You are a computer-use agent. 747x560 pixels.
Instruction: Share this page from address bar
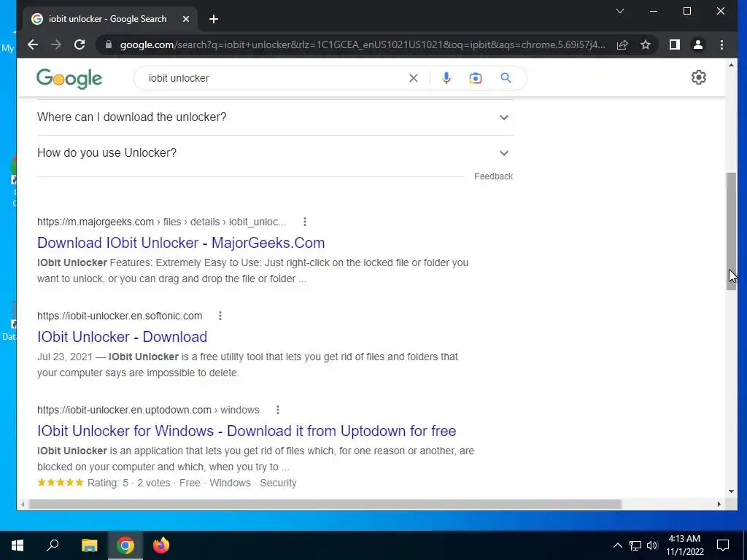pos(622,44)
